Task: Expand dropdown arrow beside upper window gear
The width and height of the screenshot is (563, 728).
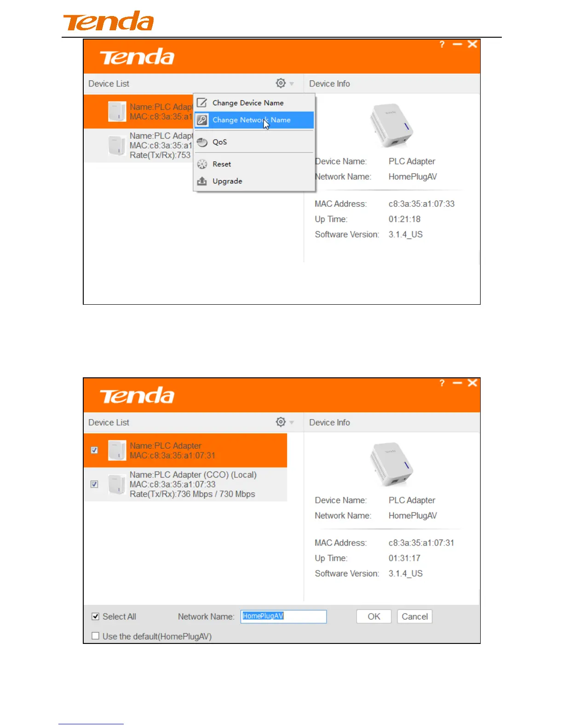Action: pyautogui.click(x=292, y=84)
